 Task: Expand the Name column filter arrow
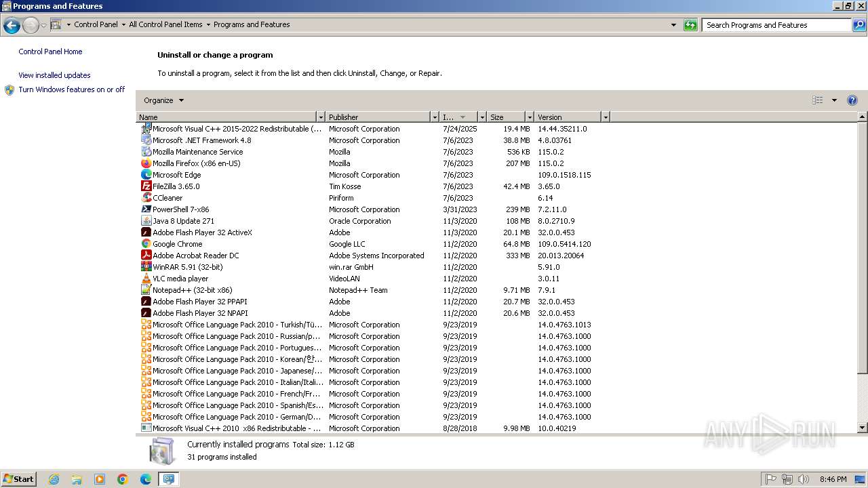click(321, 117)
